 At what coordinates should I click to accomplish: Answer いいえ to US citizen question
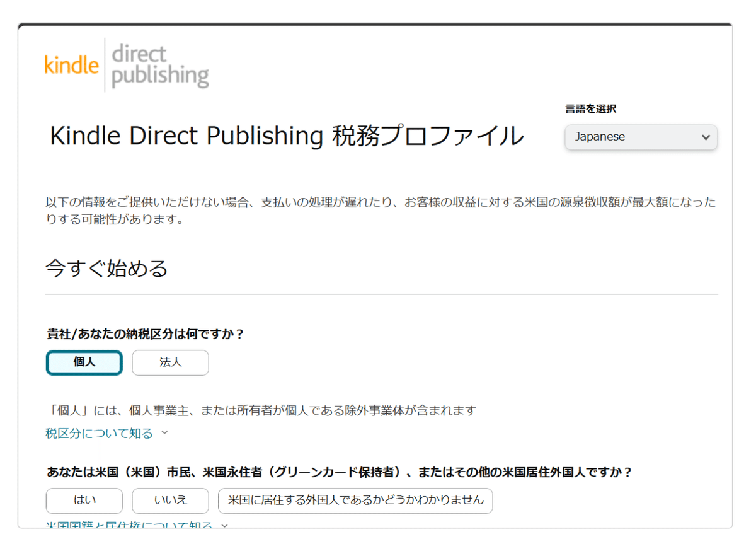pyautogui.click(x=170, y=501)
